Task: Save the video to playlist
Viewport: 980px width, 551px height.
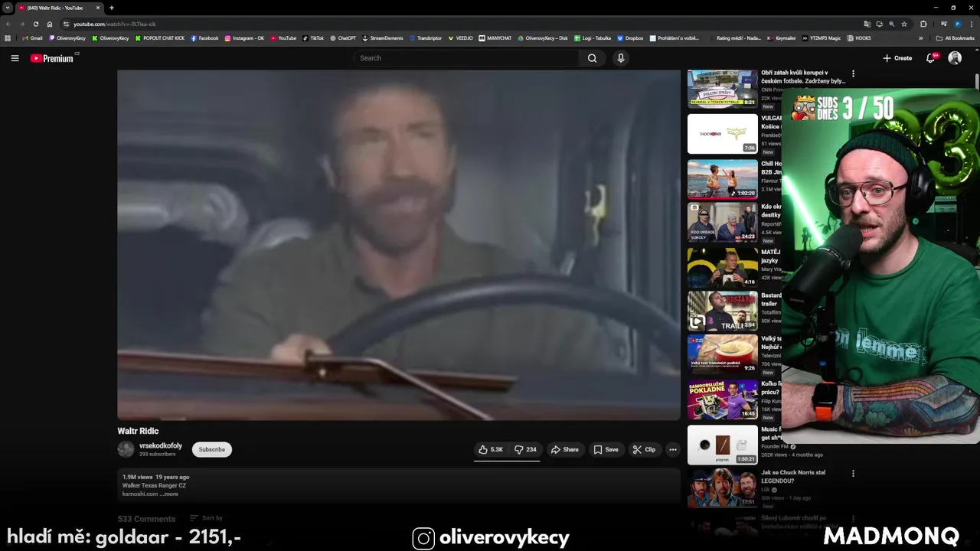Action: 606,450
